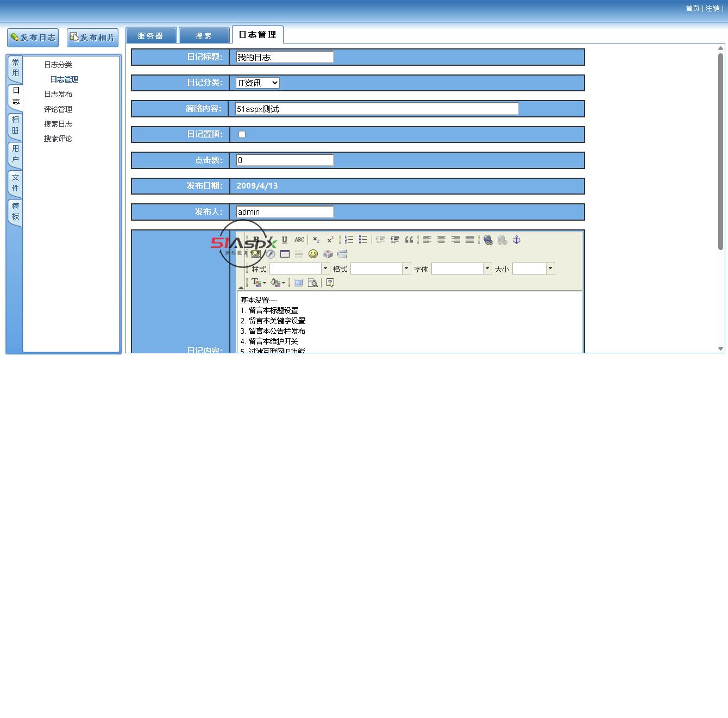728x718 pixels.
Task: Increase indent in the editor
Action: pyautogui.click(x=395, y=240)
